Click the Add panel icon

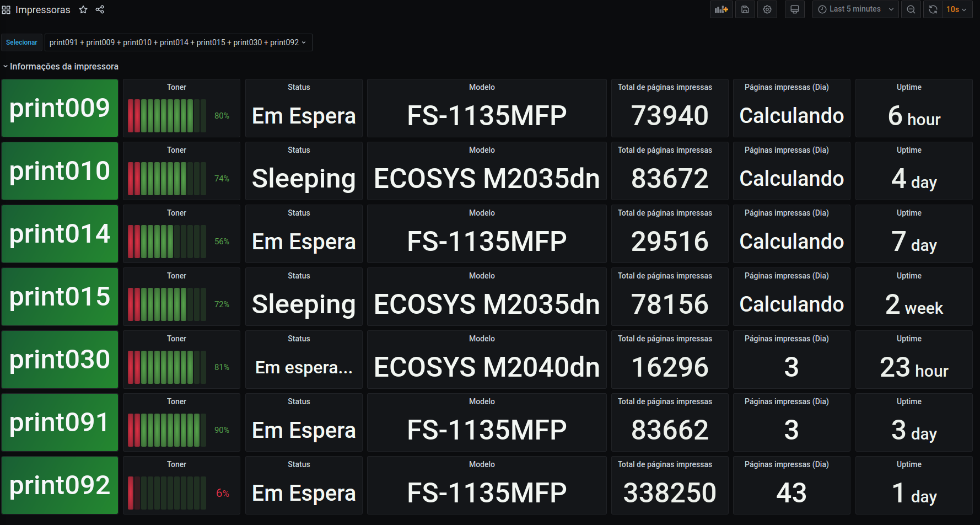coord(721,9)
